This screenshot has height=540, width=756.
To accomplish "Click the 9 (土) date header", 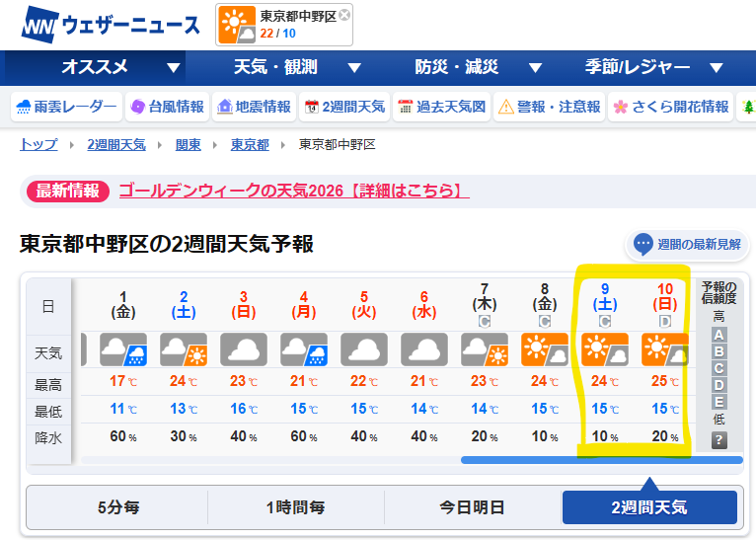I will point(605,297).
